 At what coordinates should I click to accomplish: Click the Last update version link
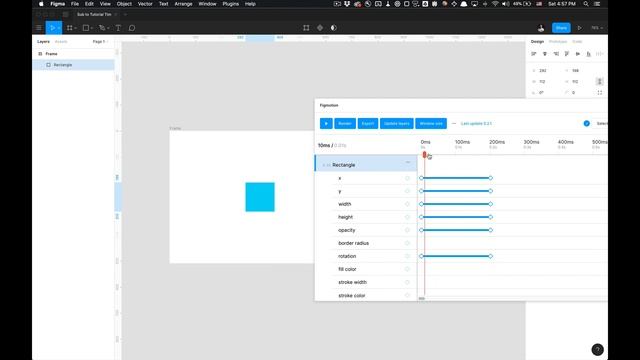[x=476, y=123]
